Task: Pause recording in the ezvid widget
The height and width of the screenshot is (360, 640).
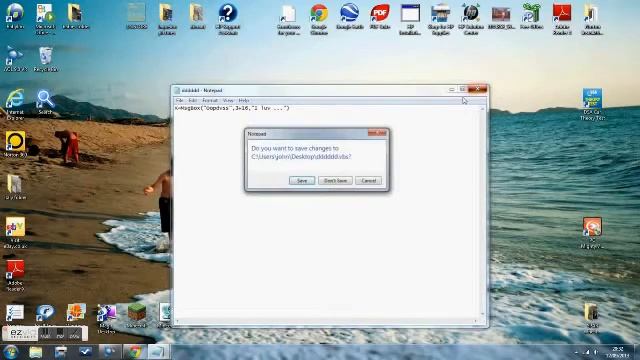Action: point(46,334)
